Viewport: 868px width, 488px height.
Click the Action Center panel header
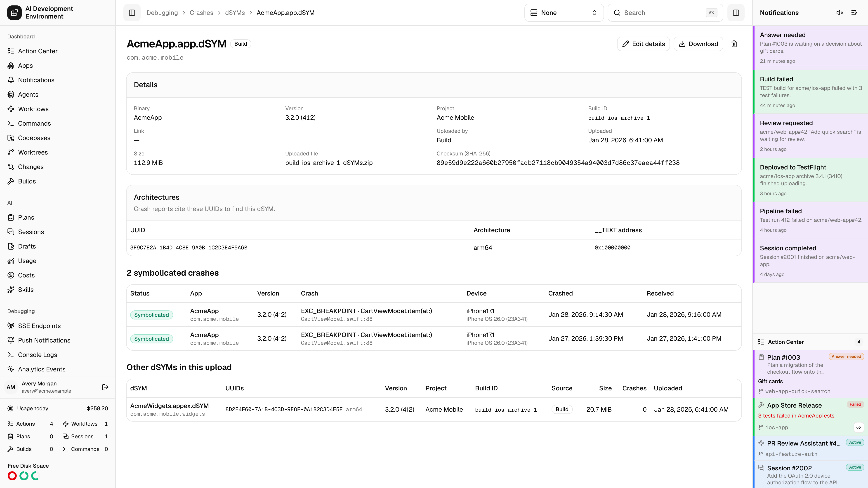(x=810, y=342)
